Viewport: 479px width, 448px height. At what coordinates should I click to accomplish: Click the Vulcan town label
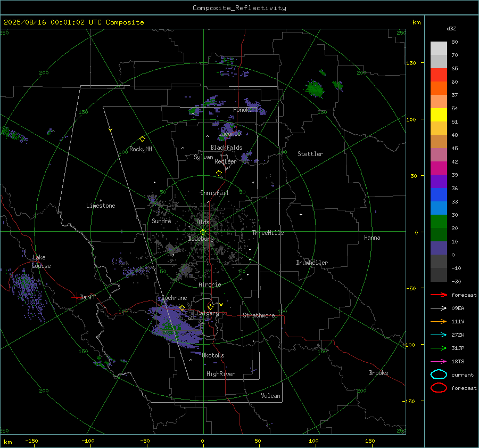pos(270,396)
